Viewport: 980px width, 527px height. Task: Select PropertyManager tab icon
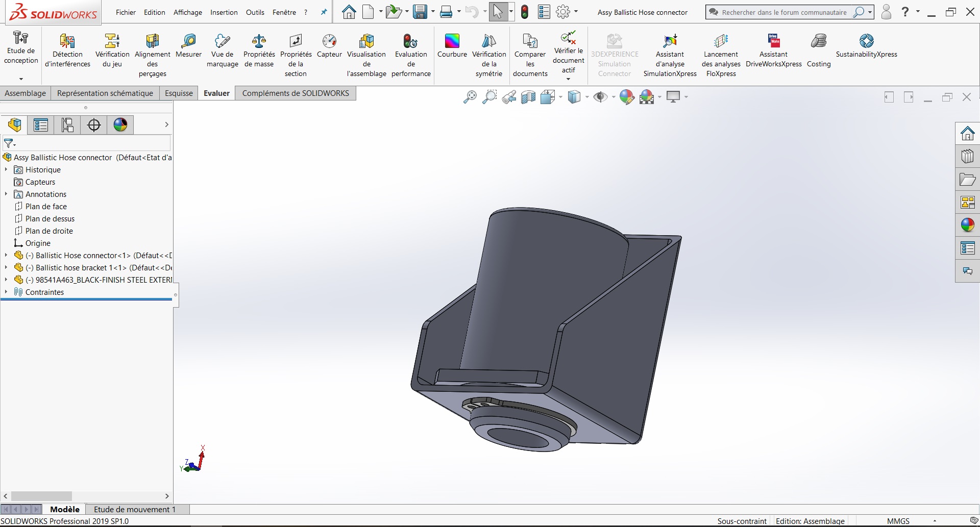pos(41,124)
